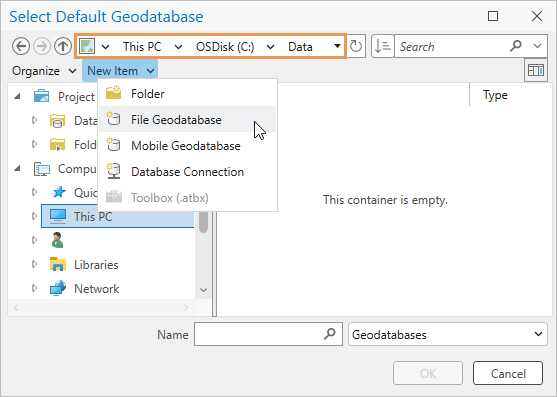Click the Cancel button
The image size is (557, 397).
pos(508,373)
